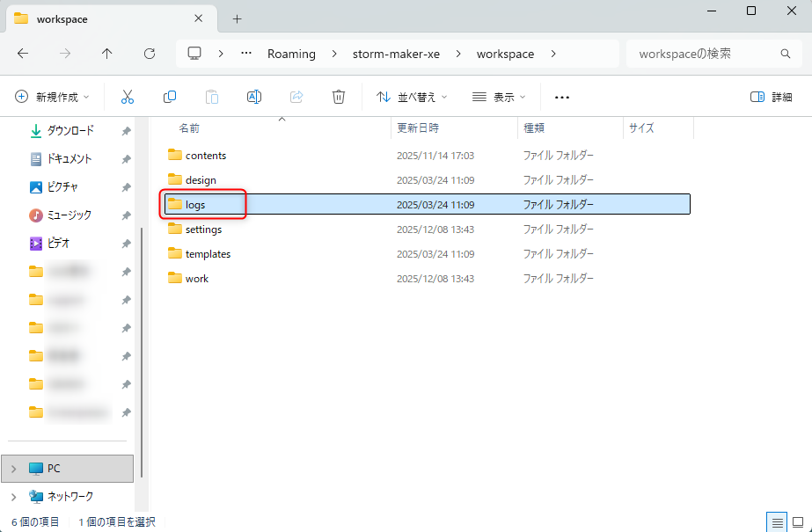Open the See more ellipsis menu
Screen dimensions: 812x532
pos(562,97)
